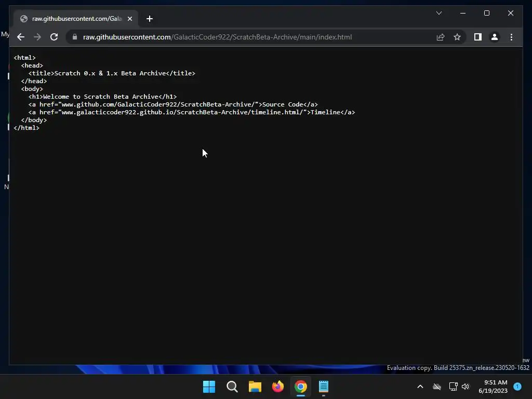Click the forward navigation arrow
The image size is (532, 399).
tap(37, 37)
